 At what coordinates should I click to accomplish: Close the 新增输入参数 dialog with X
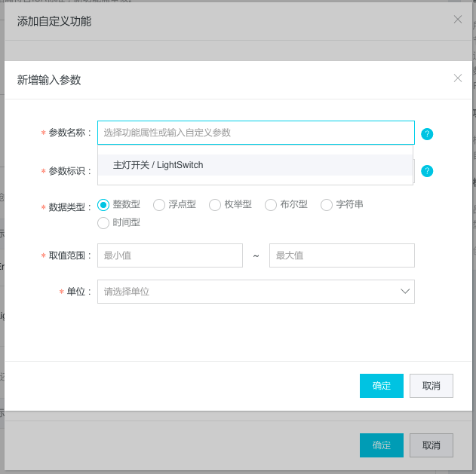coord(457,78)
